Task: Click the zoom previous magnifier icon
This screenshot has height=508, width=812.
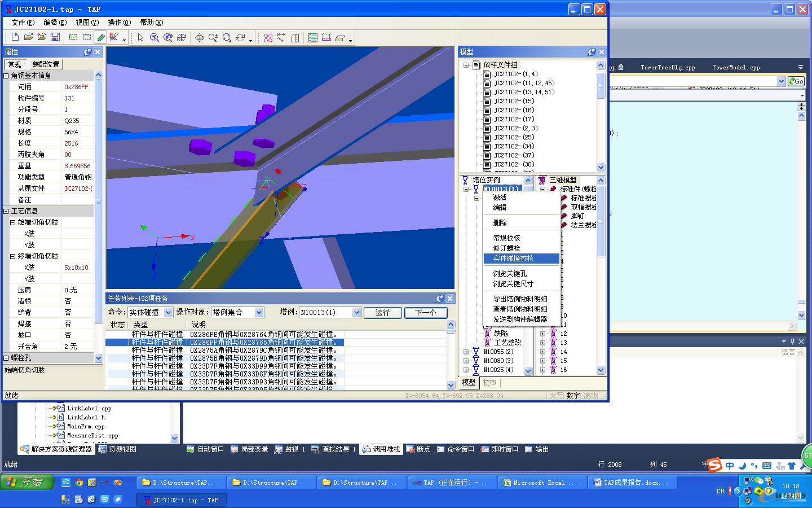Action: point(168,37)
